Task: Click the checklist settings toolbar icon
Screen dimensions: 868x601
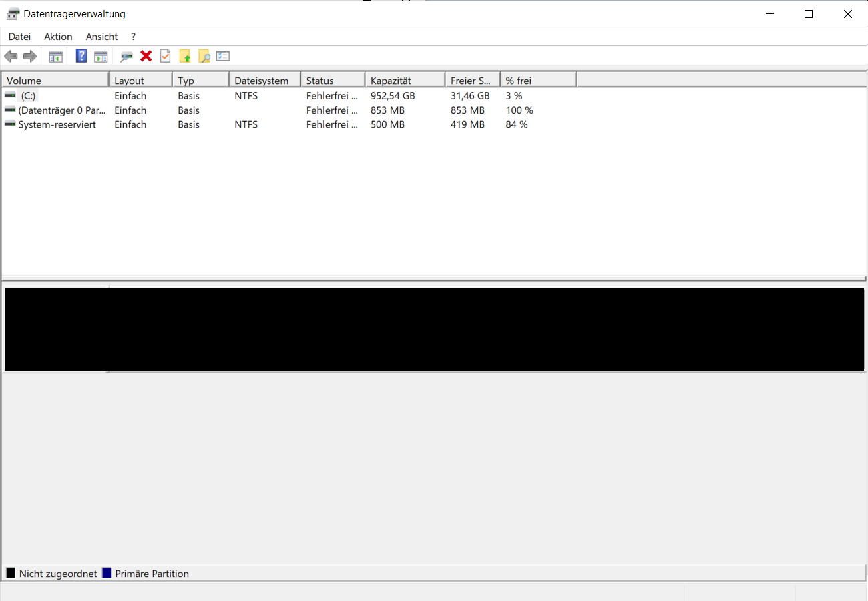Action: point(223,57)
